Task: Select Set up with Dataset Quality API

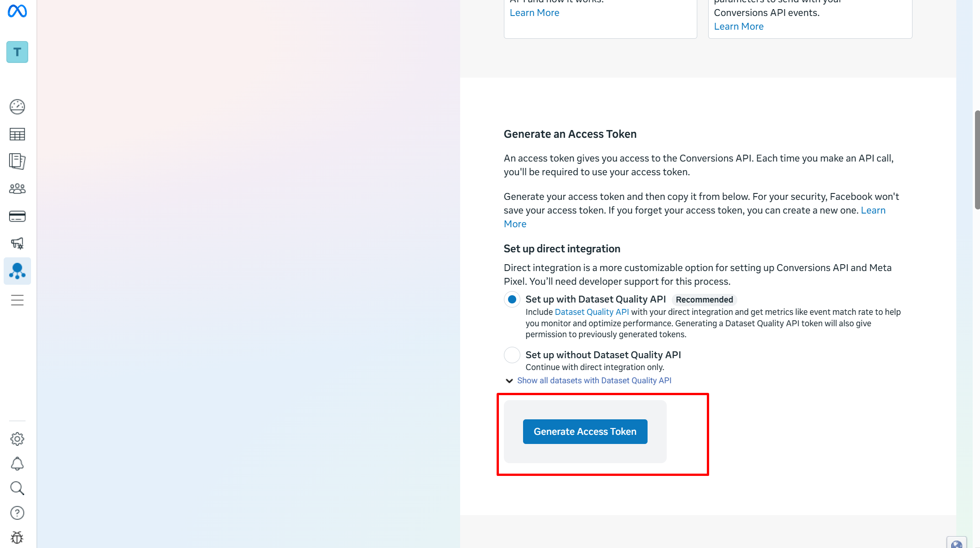Action: [512, 299]
